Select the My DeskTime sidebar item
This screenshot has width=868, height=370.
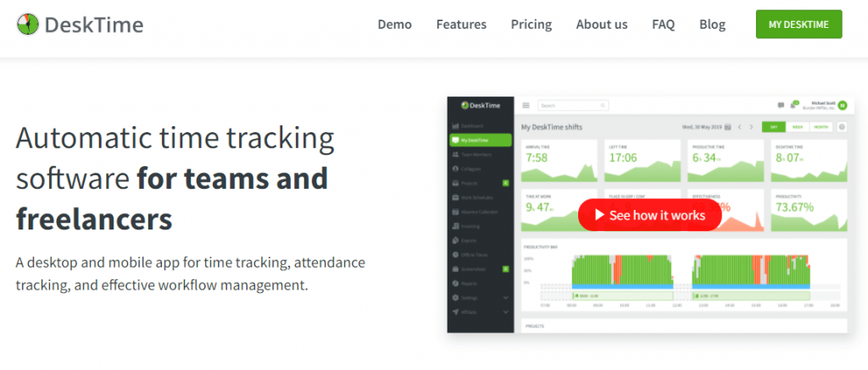click(x=481, y=141)
